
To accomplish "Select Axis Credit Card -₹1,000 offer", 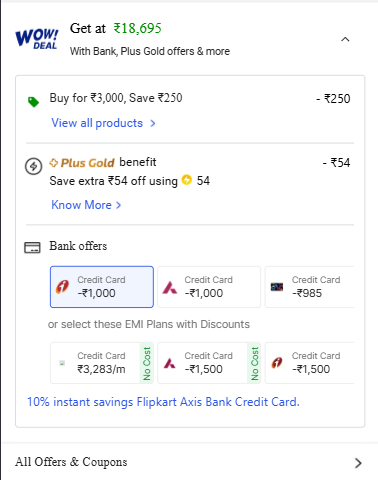I will pyautogui.click(x=209, y=287).
